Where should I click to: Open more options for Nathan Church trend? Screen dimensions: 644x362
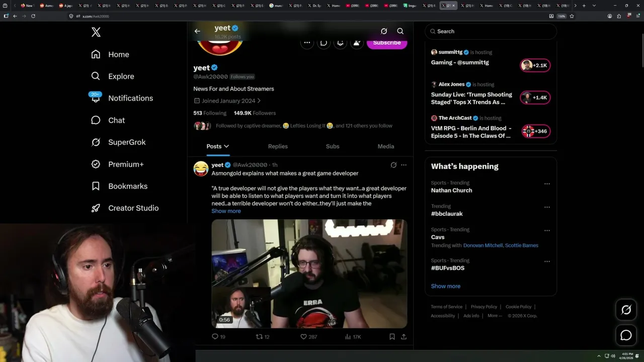(547, 184)
